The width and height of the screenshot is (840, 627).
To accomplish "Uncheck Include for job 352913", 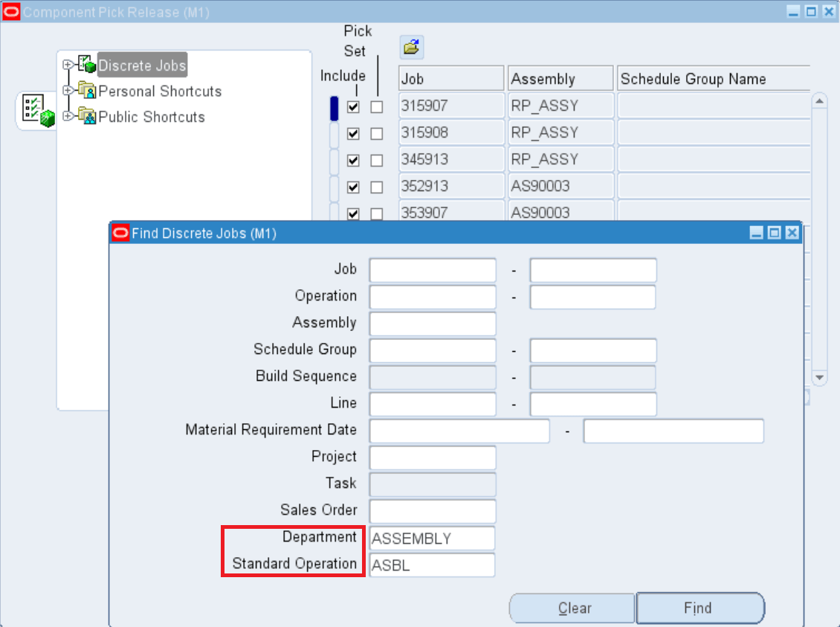I will click(x=353, y=187).
